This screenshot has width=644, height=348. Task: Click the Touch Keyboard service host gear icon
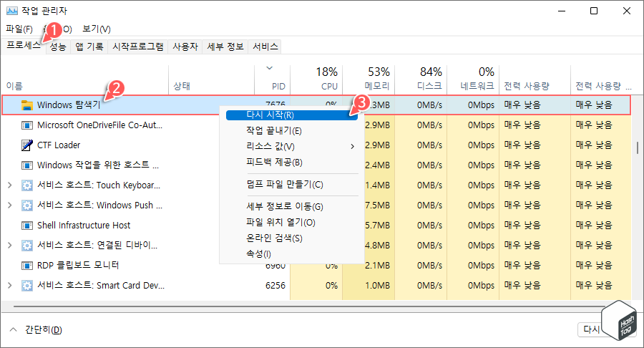(26, 185)
